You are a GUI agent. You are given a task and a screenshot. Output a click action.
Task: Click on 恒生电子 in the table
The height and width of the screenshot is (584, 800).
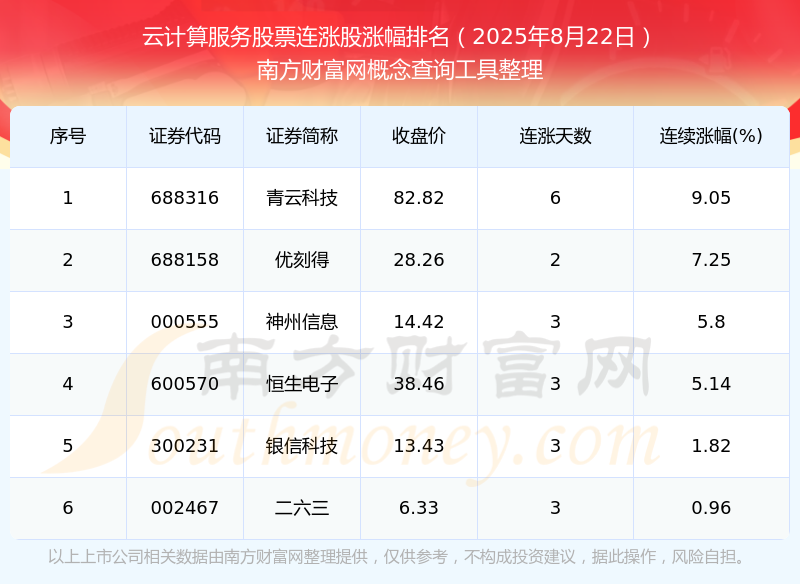coord(302,384)
